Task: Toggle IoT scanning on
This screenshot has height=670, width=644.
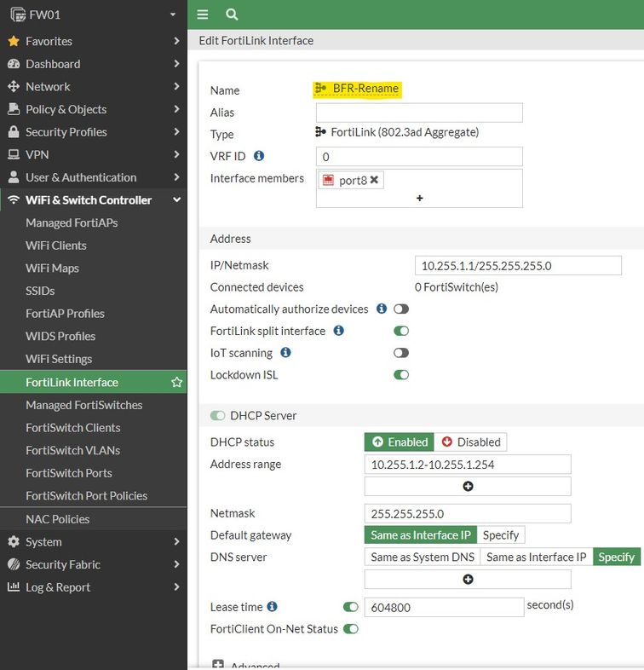Action: coord(400,353)
